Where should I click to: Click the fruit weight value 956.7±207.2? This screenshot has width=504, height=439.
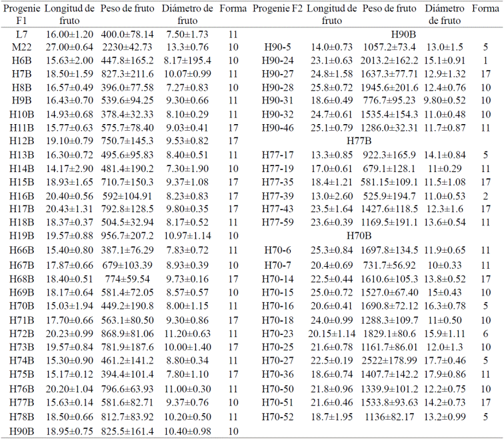127,235
